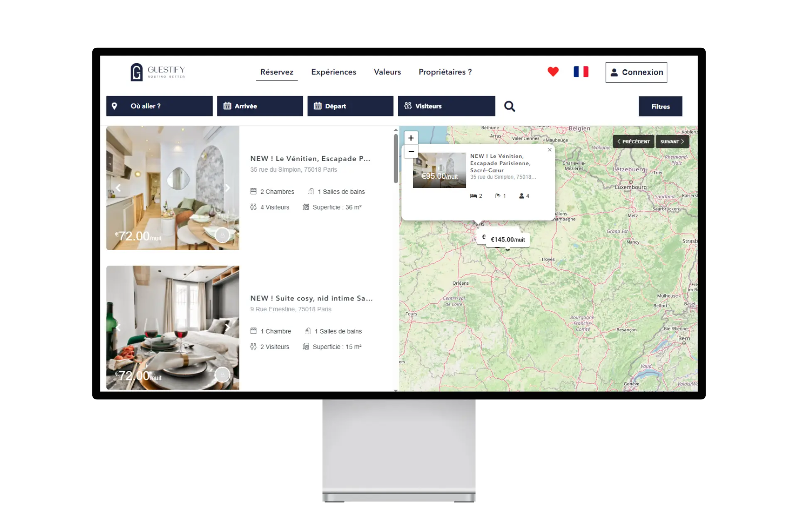This screenshot has width=798, height=532.
Task: Click the address 35 rue du Simplon, 75018 Paris
Action: [293, 170]
